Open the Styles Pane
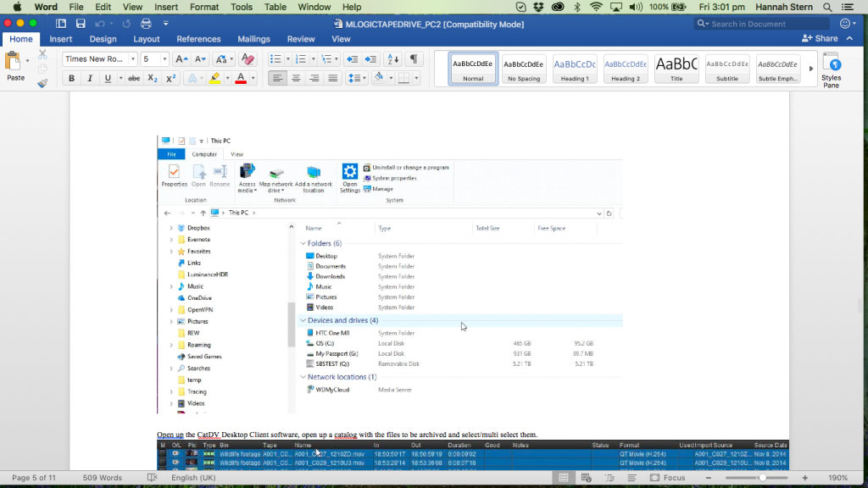This screenshot has height=488, width=868. (831, 69)
